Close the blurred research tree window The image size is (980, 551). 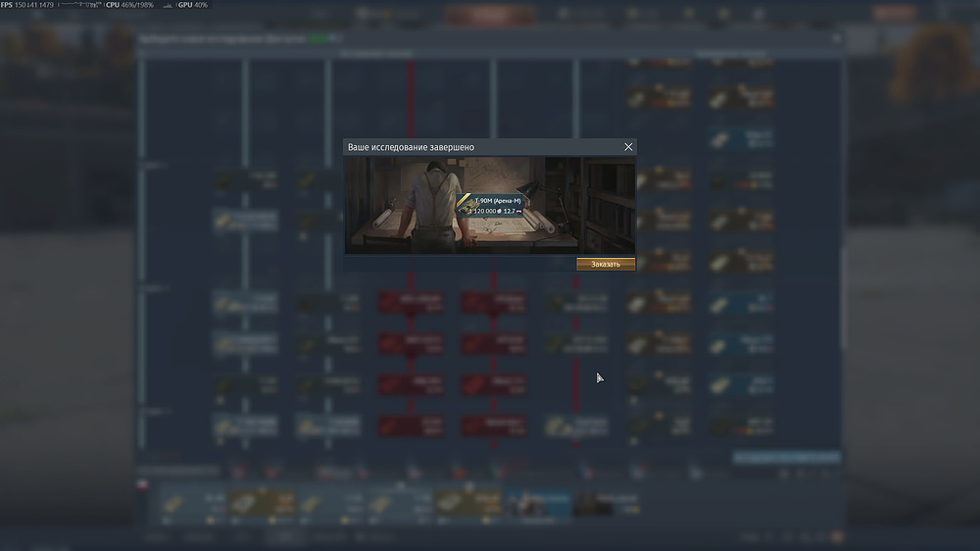pos(836,39)
